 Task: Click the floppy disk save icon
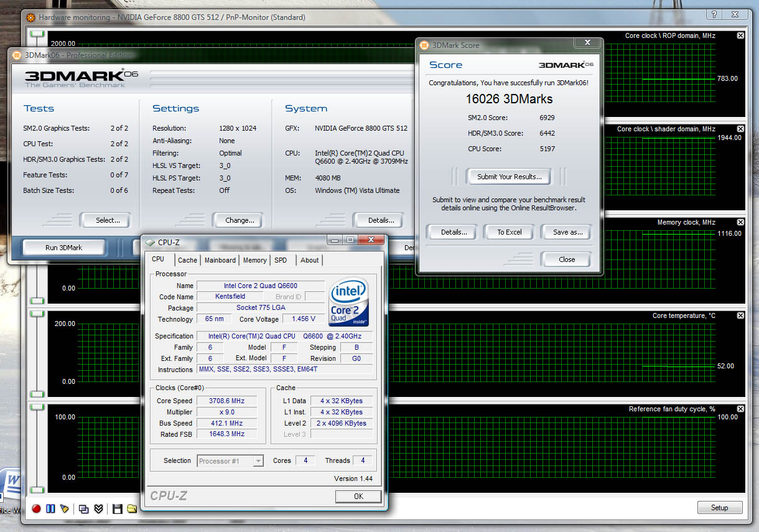117,508
